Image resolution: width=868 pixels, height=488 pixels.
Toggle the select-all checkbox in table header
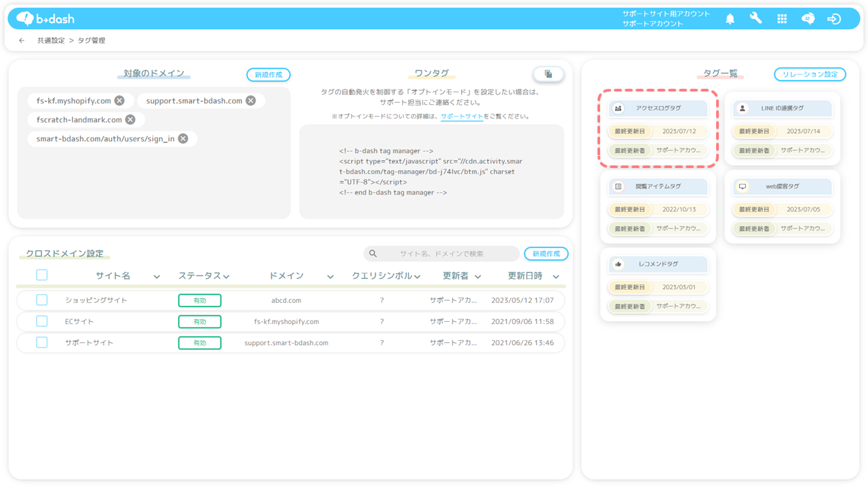pos(42,275)
